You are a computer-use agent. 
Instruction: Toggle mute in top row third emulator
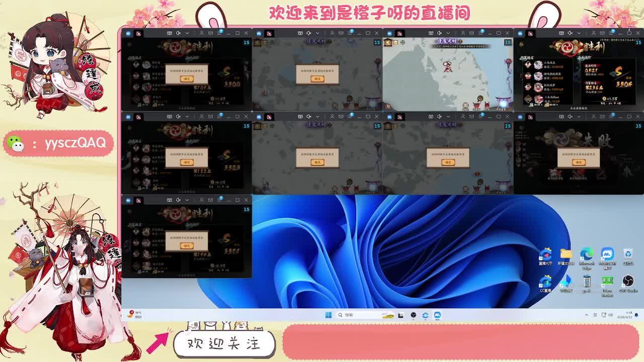(440, 33)
